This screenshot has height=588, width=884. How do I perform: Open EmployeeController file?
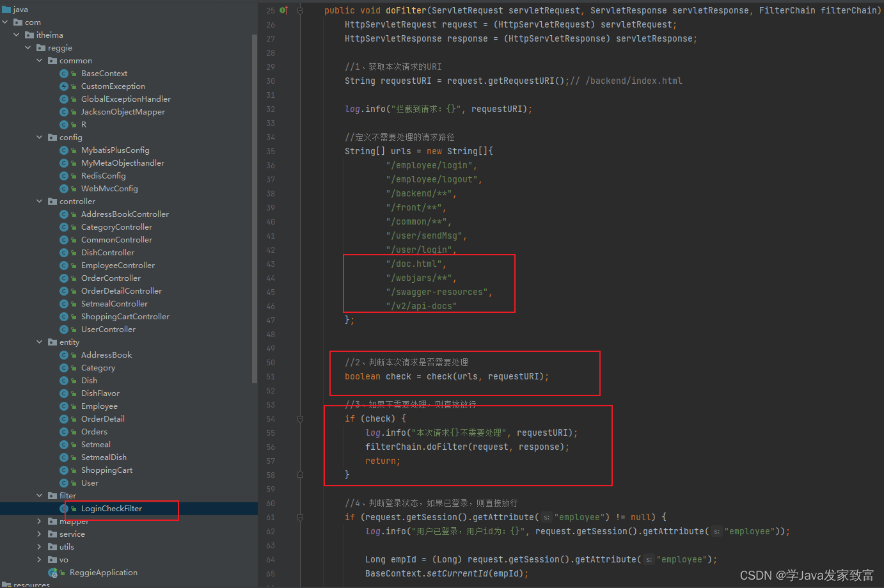tap(118, 266)
